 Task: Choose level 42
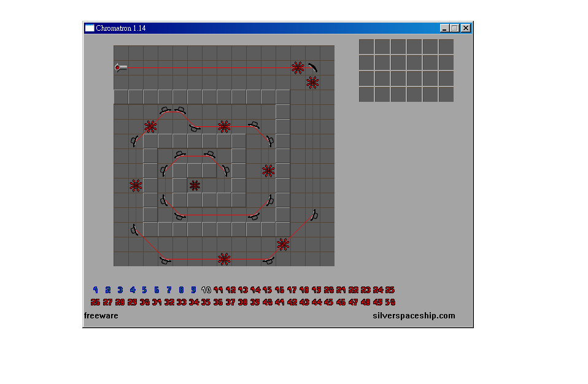[x=292, y=302]
